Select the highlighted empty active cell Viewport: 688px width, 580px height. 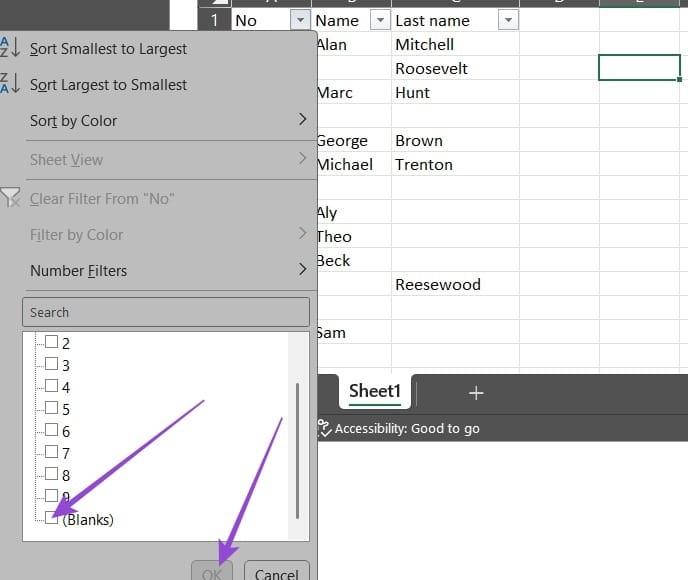click(x=639, y=68)
